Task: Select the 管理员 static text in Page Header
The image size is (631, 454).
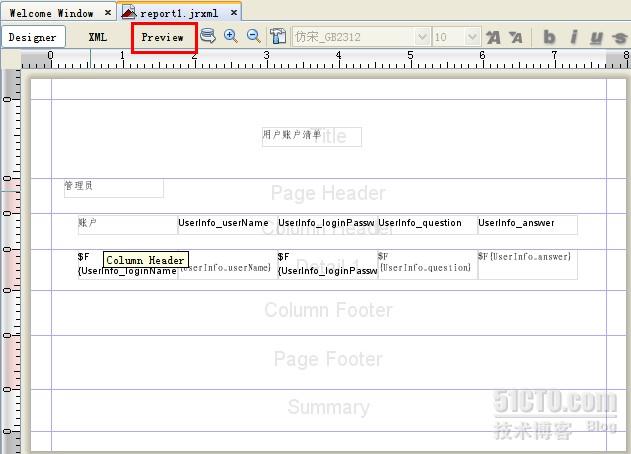Action: coord(114,188)
